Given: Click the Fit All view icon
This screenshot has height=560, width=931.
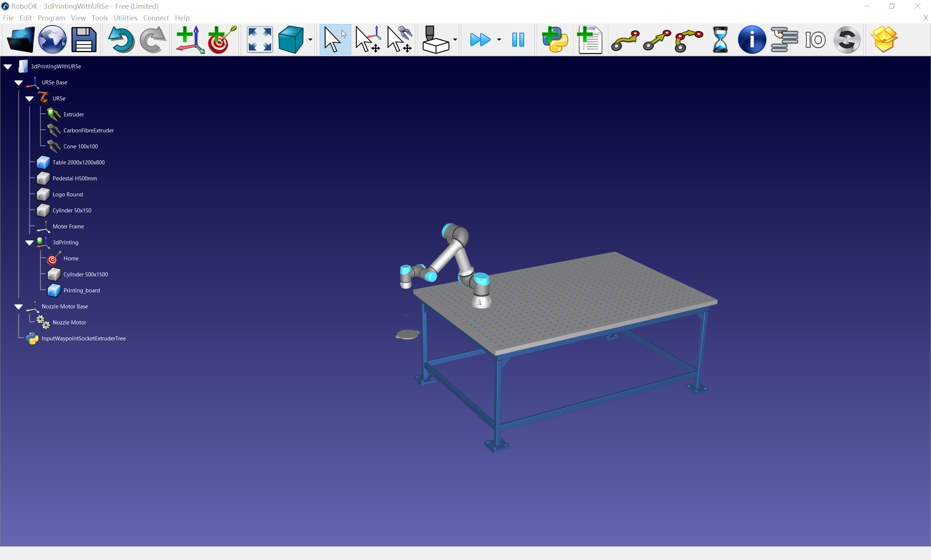Looking at the screenshot, I should (x=260, y=39).
